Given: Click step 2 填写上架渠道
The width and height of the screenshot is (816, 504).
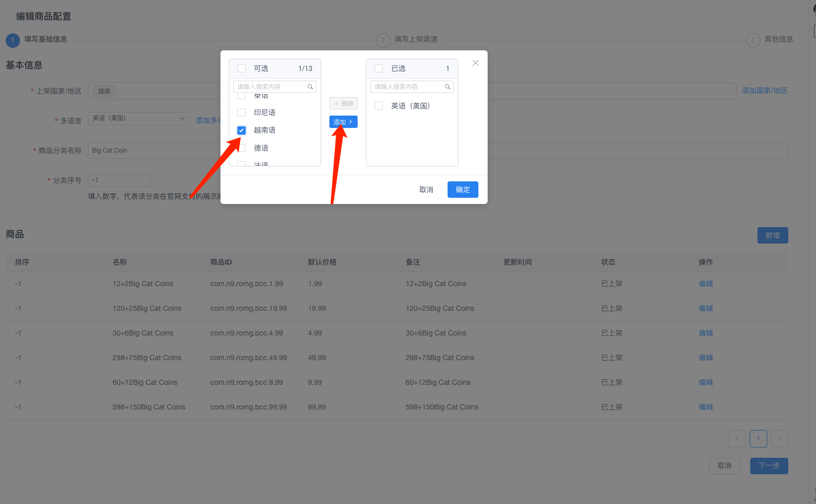Looking at the screenshot, I should pos(407,40).
